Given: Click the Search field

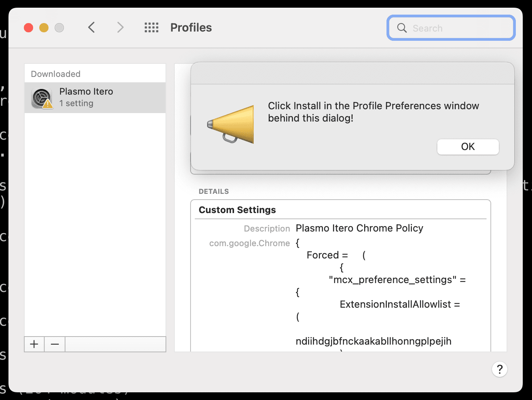Looking at the screenshot, I should tap(451, 28).
